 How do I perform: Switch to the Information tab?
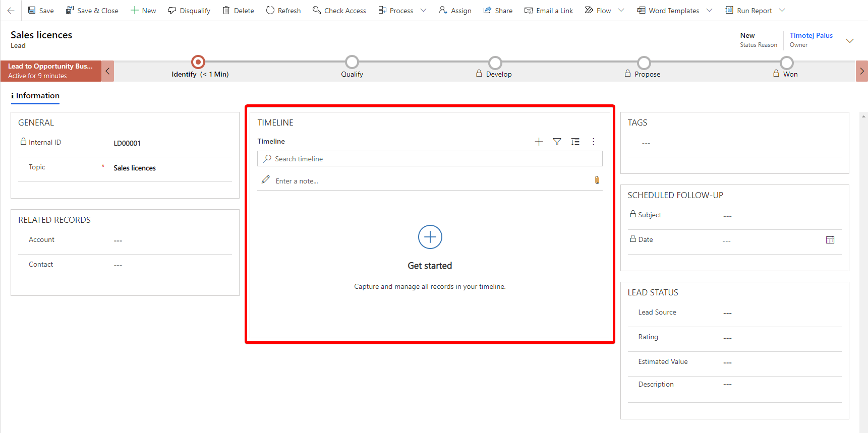pyautogui.click(x=35, y=96)
